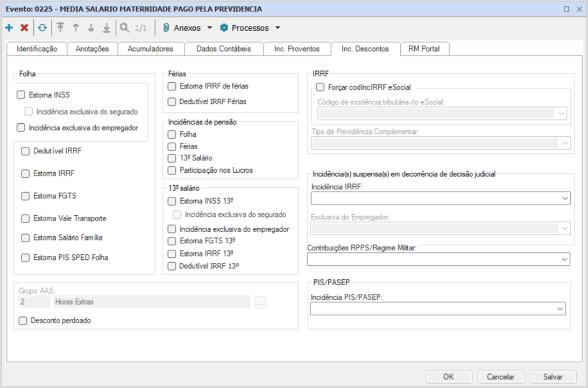Click the red X delete icon

24,28
